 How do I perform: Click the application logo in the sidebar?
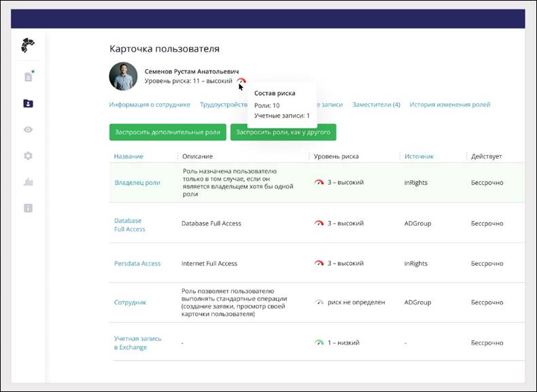pyautogui.click(x=28, y=46)
